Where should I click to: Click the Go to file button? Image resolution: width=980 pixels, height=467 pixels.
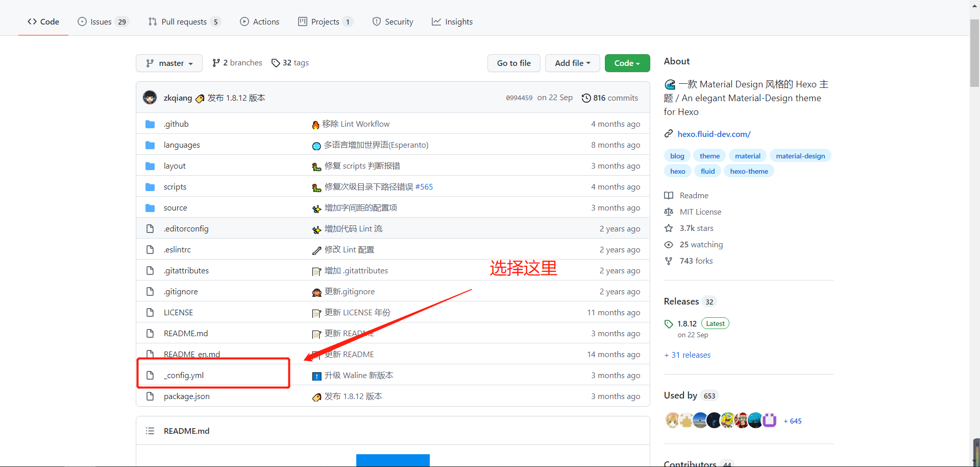(514, 63)
